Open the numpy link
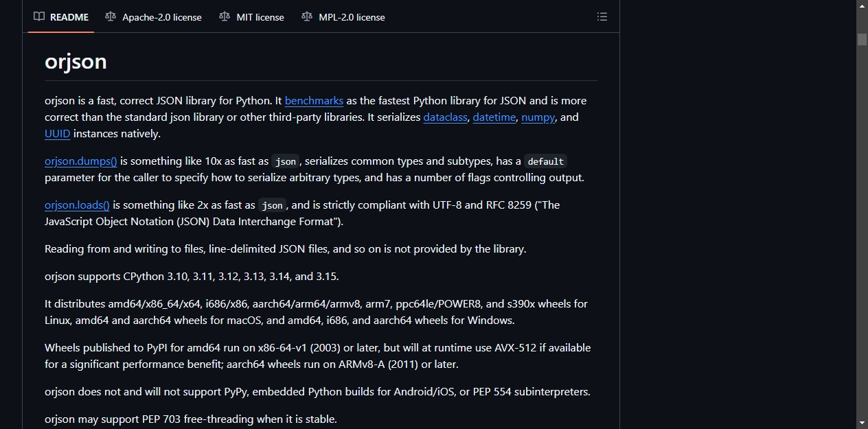The image size is (868, 429). (538, 117)
